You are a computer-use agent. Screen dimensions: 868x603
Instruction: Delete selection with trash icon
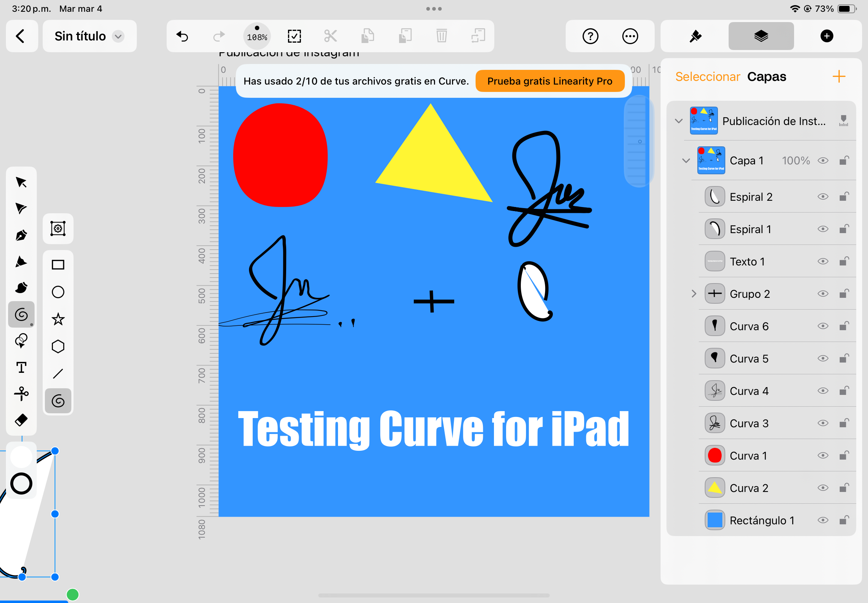pos(441,36)
